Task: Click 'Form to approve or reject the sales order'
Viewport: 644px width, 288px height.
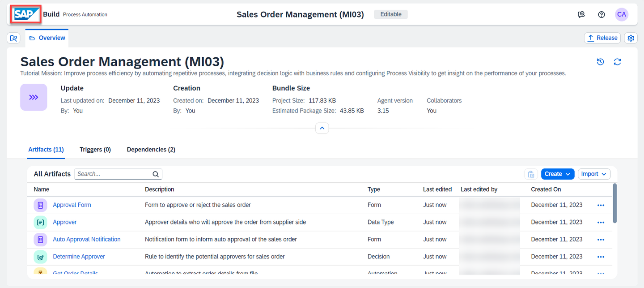Action: pos(198,205)
